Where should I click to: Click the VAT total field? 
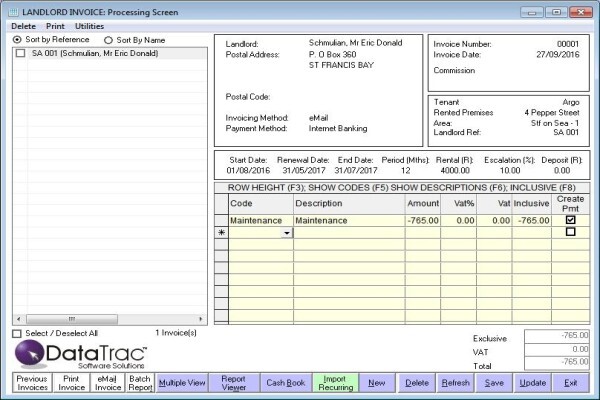click(557, 349)
